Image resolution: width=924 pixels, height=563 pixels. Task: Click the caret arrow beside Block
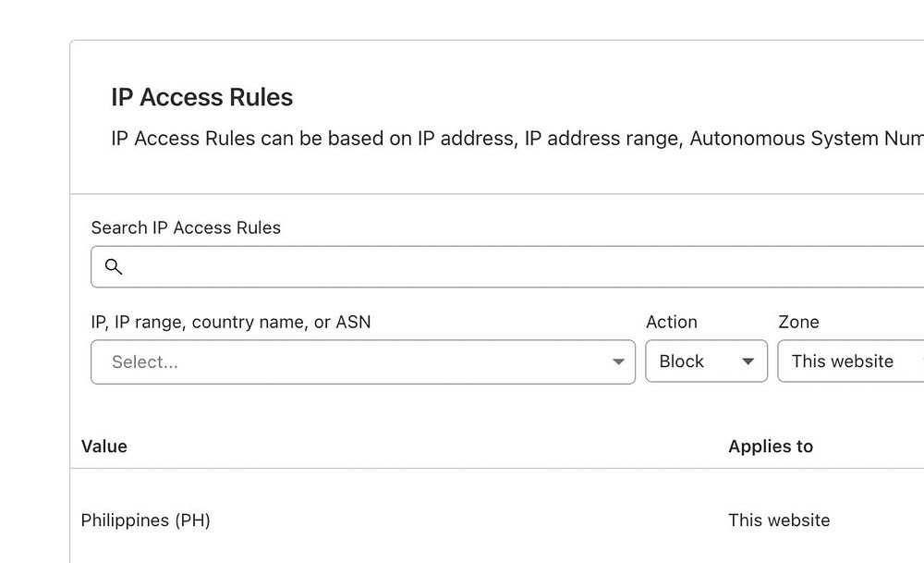click(x=748, y=361)
